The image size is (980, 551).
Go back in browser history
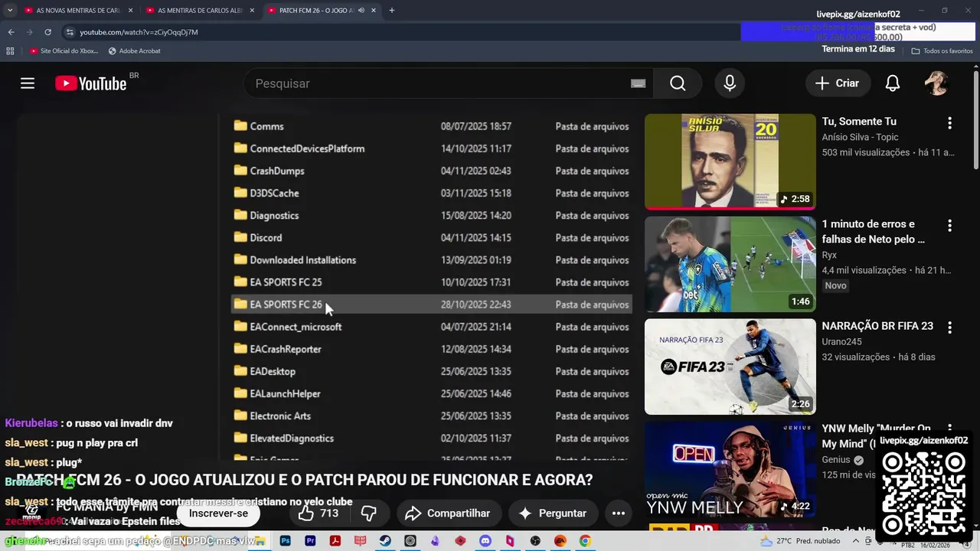coord(11,32)
